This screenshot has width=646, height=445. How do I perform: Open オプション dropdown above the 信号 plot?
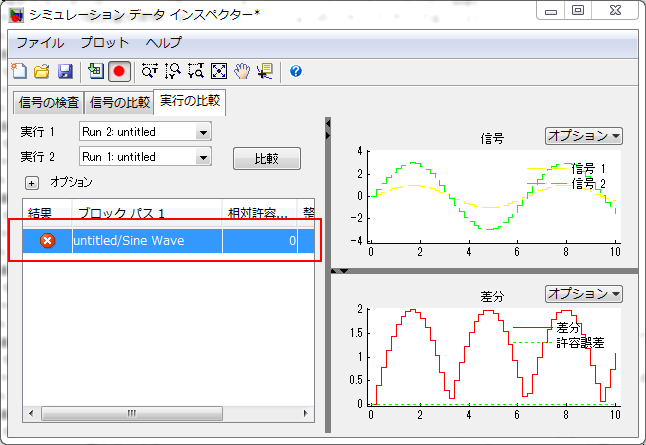(584, 135)
